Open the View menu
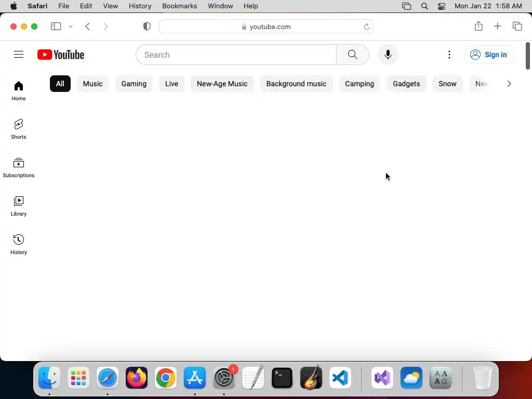This screenshot has width=532, height=399. tap(110, 6)
